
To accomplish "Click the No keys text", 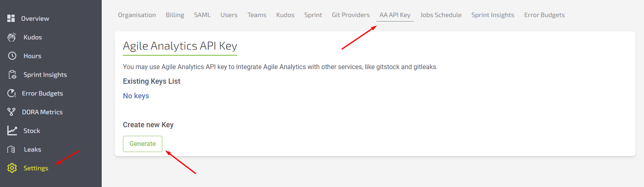I will coord(136,96).
